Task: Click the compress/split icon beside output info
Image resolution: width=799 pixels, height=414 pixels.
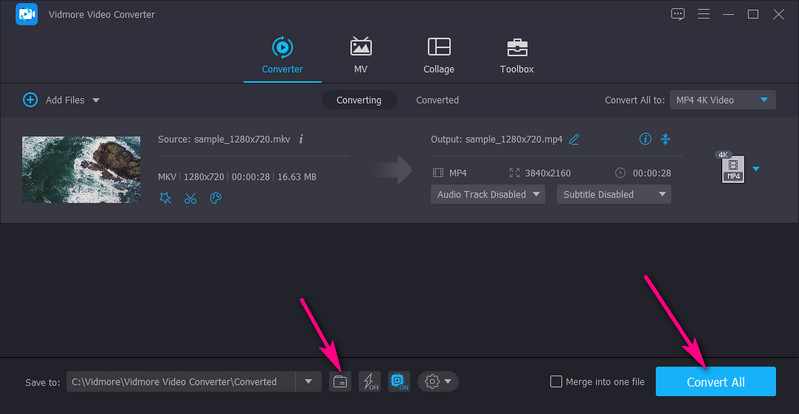Action: [x=666, y=139]
